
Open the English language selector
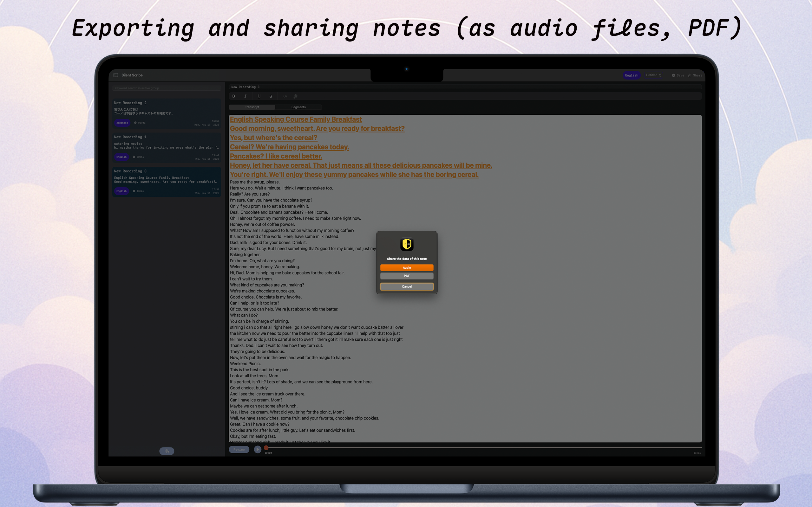(631, 75)
